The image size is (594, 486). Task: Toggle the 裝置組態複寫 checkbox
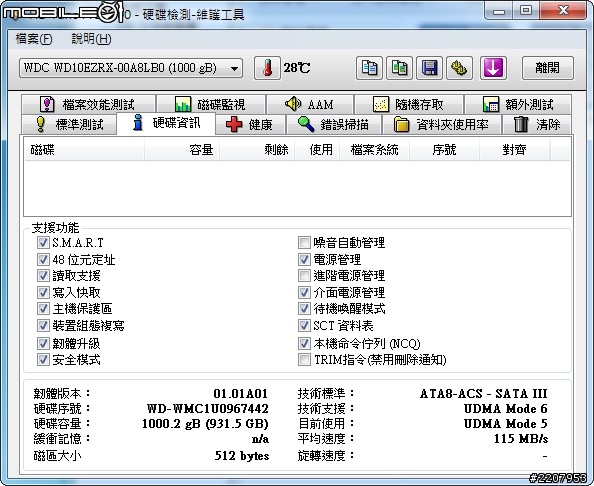(43, 325)
